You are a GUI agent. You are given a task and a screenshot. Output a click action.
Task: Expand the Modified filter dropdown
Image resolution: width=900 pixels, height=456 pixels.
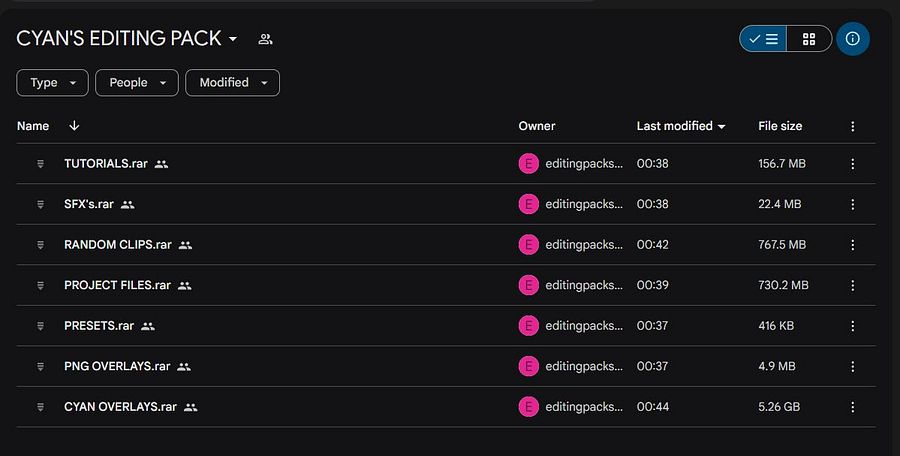coord(232,83)
